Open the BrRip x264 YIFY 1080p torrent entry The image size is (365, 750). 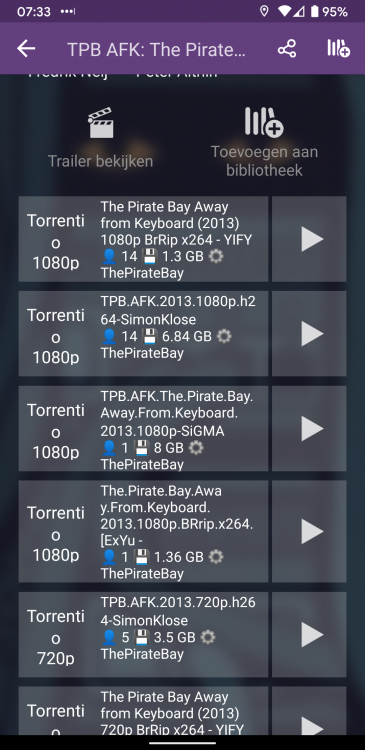(144, 239)
